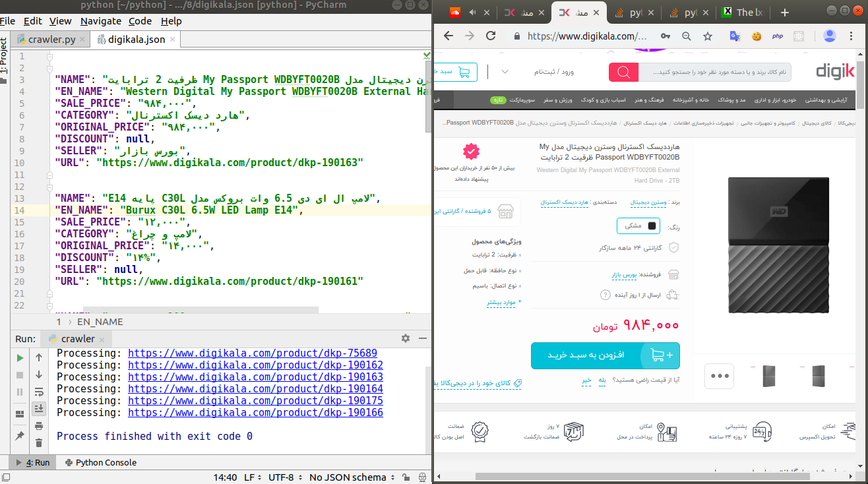868x484 pixels.
Task: Toggle the 4: Run tool window button
Action: click(x=32, y=463)
